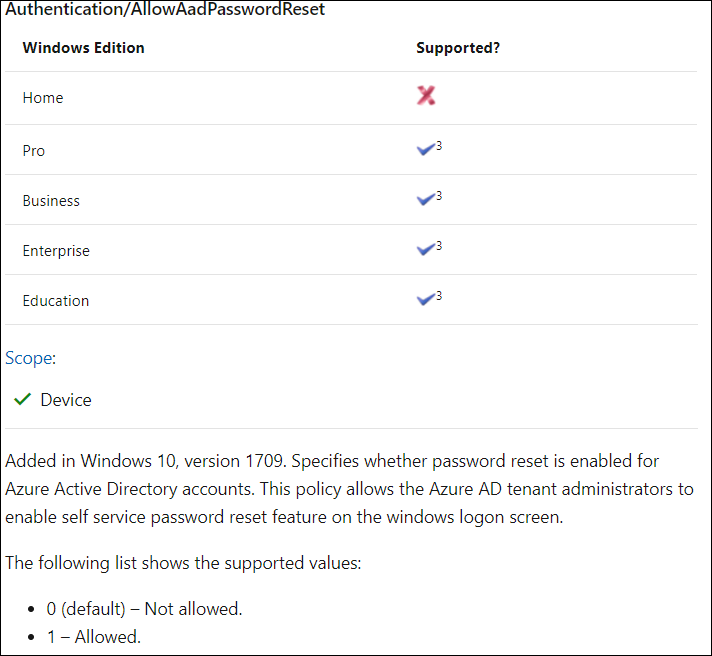Select the Business edition cell

(x=51, y=201)
